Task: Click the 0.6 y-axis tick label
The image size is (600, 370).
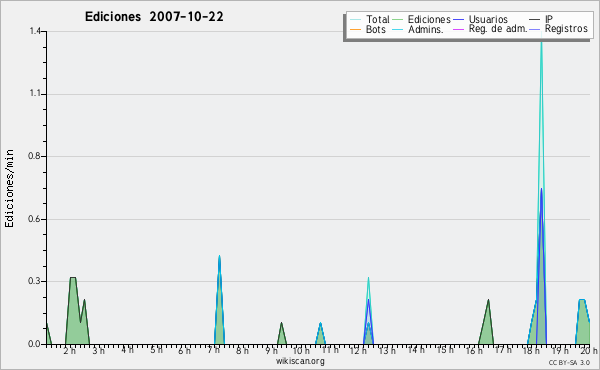Action: [x=34, y=219]
